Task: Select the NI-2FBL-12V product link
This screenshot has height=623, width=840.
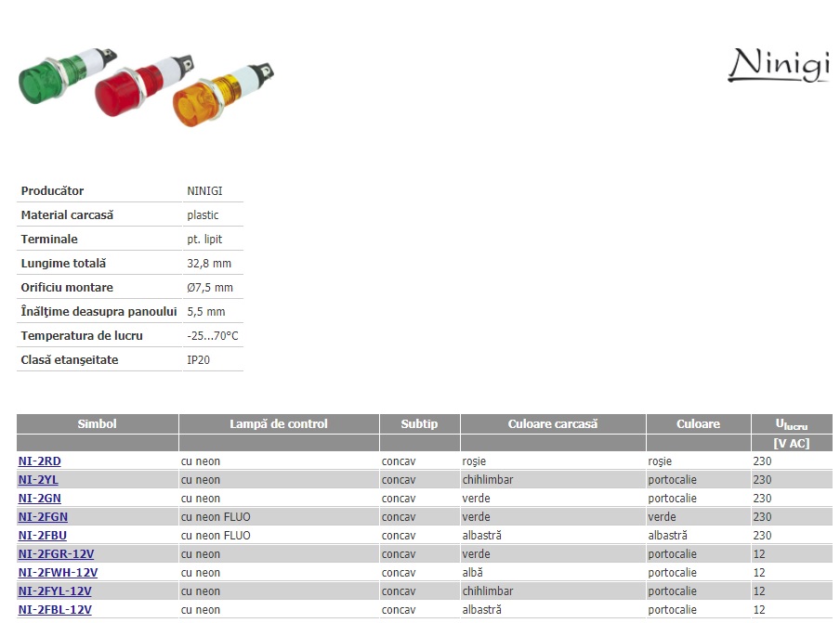Action: tap(55, 610)
